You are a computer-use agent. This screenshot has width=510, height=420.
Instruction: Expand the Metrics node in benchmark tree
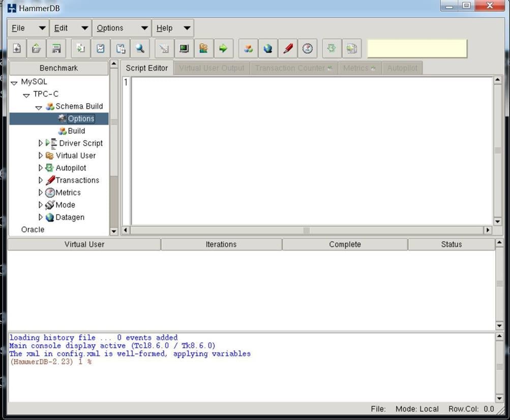(x=41, y=193)
